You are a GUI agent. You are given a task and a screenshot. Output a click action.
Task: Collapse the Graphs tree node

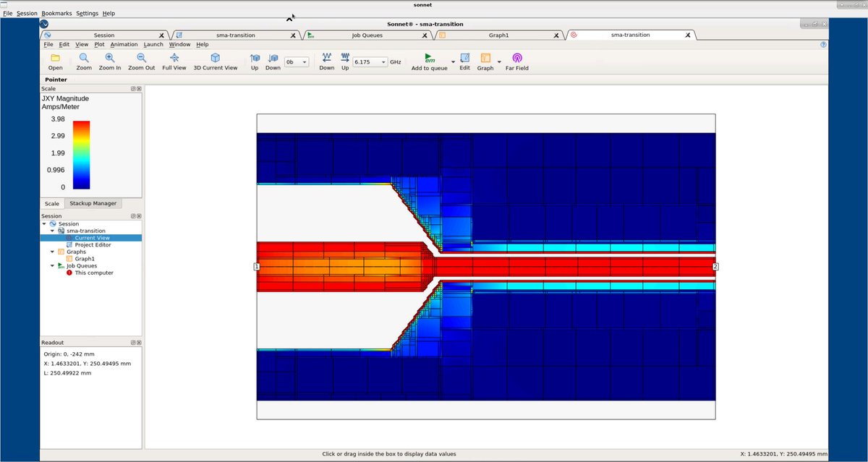[x=52, y=252]
